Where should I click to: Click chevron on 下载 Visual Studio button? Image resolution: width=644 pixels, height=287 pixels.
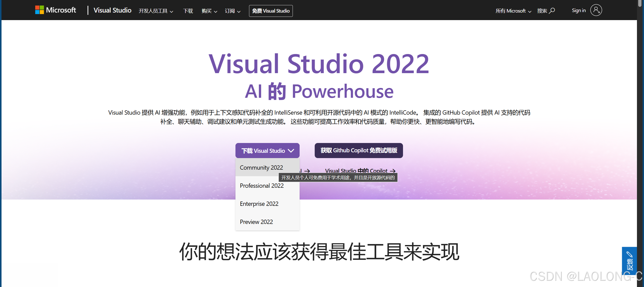291,151
